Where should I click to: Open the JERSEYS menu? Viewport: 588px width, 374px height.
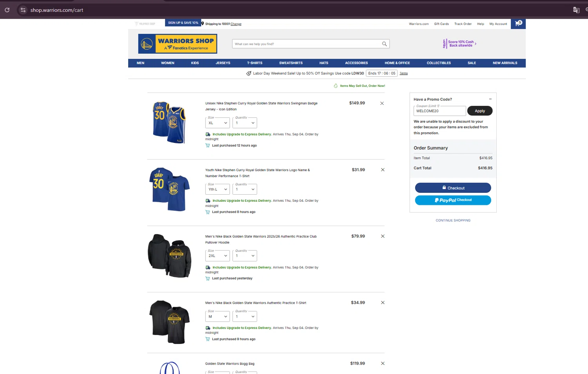(x=223, y=63)
